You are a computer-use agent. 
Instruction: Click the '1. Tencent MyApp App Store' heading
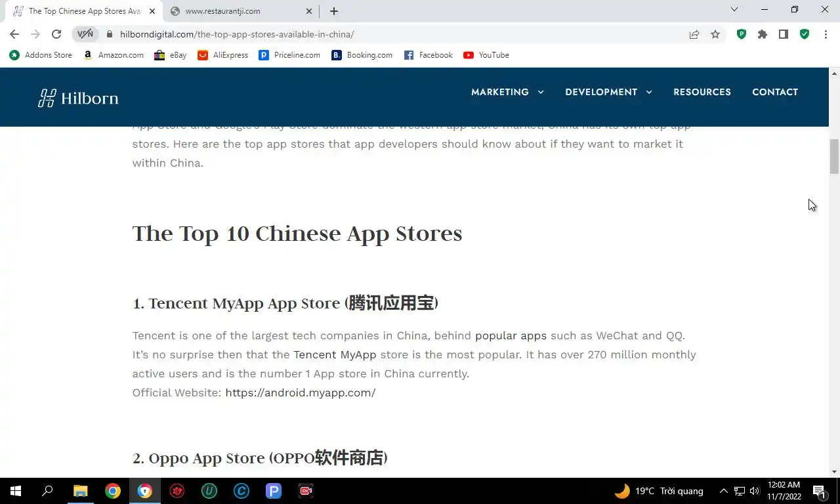(285, 303)
